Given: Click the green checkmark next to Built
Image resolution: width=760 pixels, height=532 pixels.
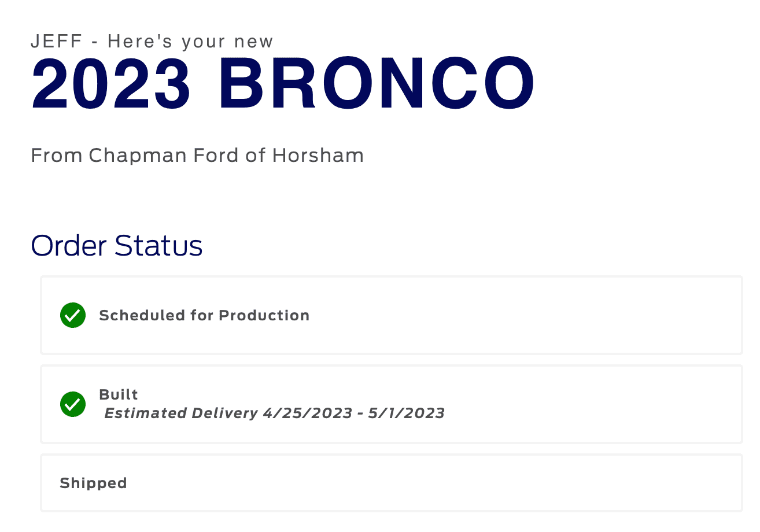Looking at the screenshot, I should (x=73, y=404).
